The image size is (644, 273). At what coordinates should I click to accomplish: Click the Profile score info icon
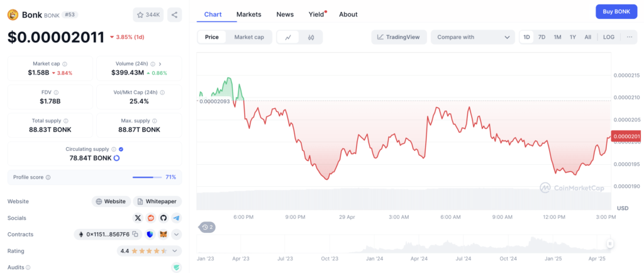[x=48, y=177]
